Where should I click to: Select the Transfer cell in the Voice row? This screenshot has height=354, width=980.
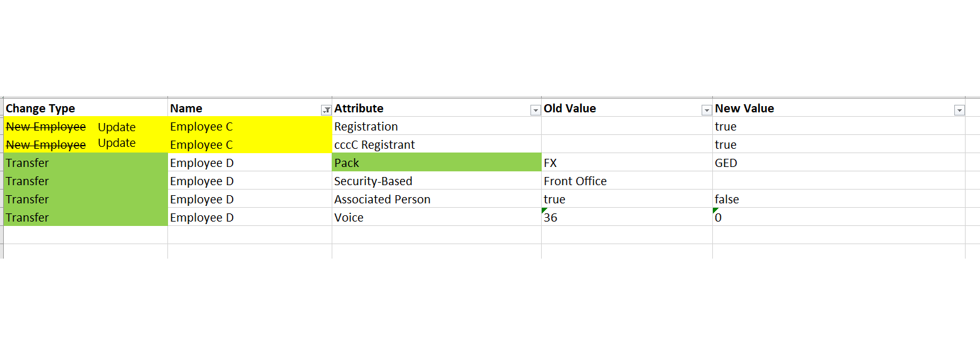pyautogui.click(x=85, y=217)
